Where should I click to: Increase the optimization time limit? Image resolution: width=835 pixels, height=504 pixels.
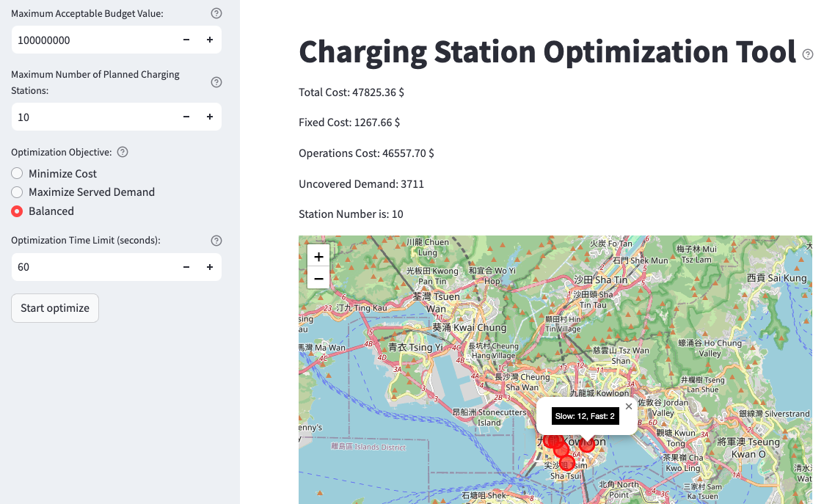(x=210, y=267)
